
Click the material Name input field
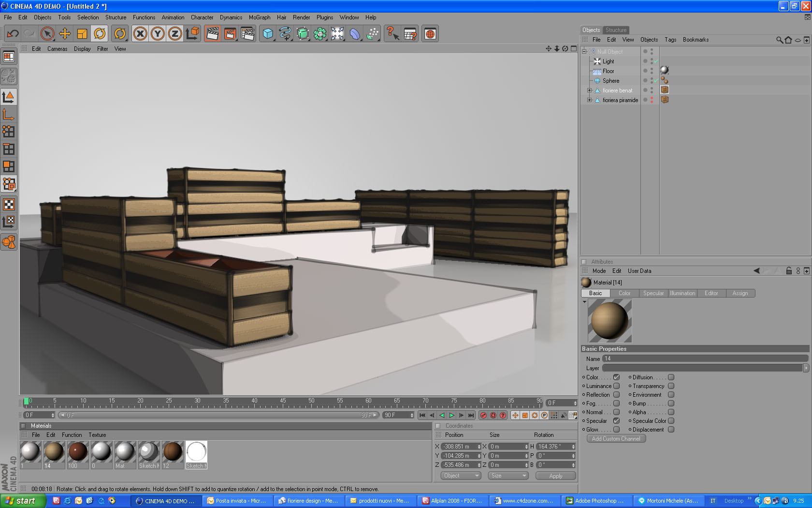705,359
